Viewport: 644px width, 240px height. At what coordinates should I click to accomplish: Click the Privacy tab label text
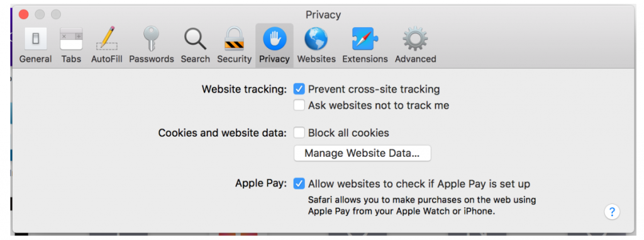click(x=274, y=59)
